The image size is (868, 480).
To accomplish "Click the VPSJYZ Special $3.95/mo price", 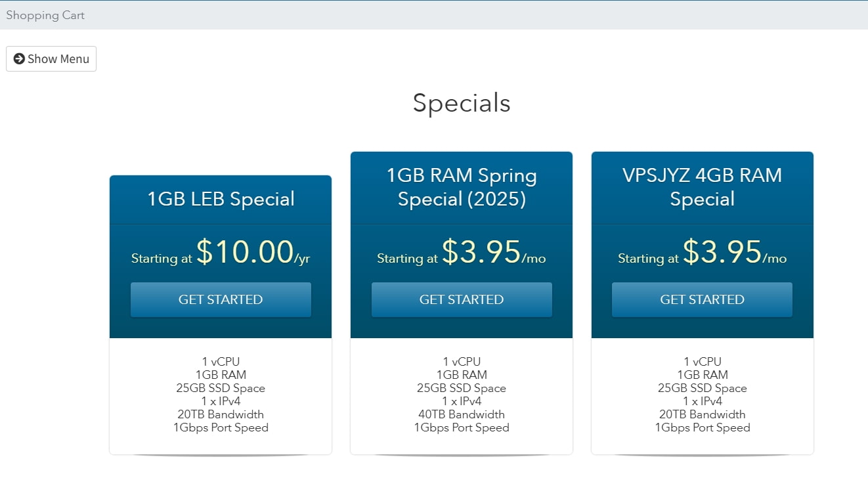I will tap(722, 252).
